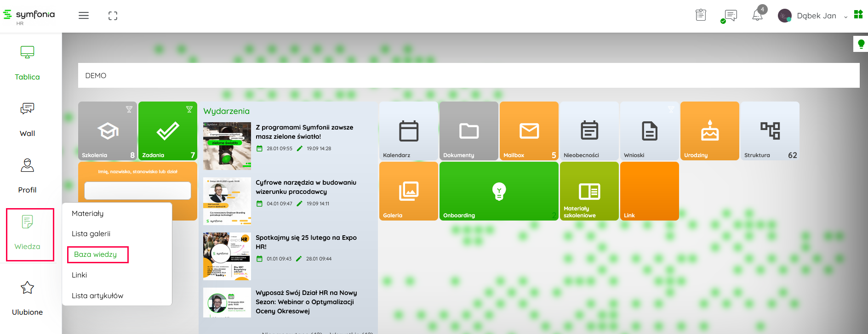
Task: Open the chat messages icon in header
Action: tap(730, 16)
